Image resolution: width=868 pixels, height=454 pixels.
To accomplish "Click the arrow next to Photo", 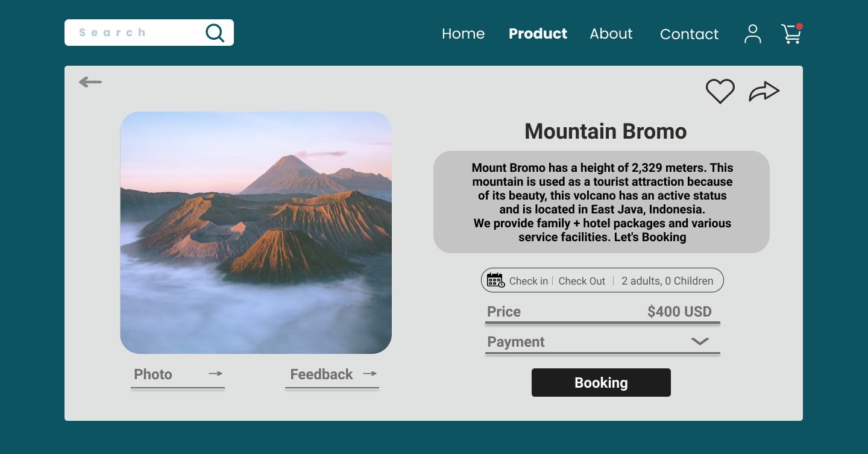I will coord(216,374).
